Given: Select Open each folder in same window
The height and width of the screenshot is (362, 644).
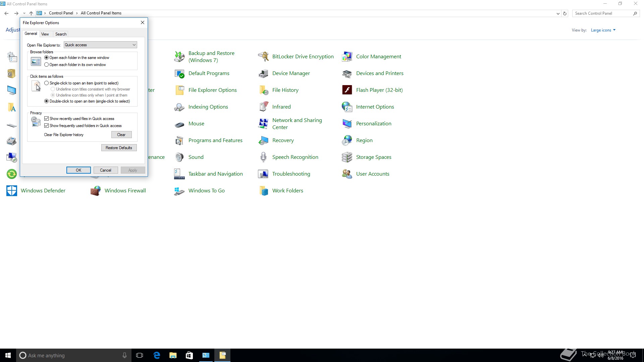Looking at the screenshot, I should click(x=47, y=58).
